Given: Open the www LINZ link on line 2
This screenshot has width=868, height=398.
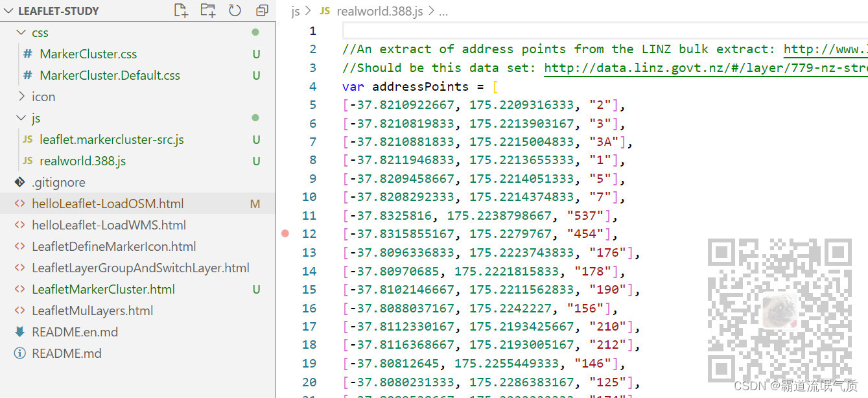Looking at the screenshot, I should coord(826,49).
